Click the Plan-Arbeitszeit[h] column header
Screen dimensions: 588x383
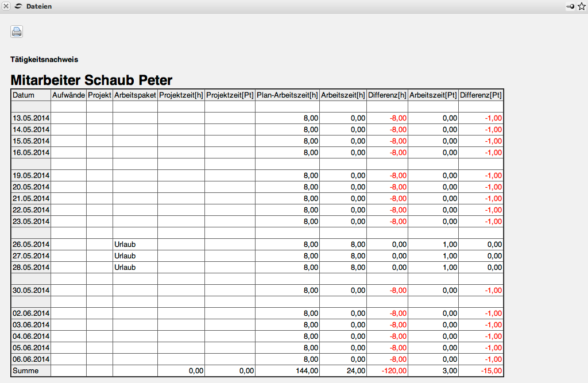(x=287, y=95)
